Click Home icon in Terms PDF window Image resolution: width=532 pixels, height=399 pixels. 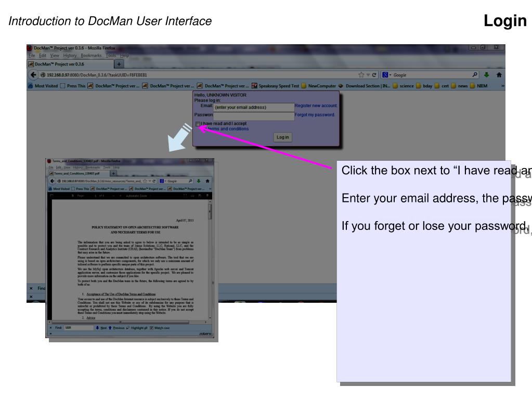tap(207, 181)
